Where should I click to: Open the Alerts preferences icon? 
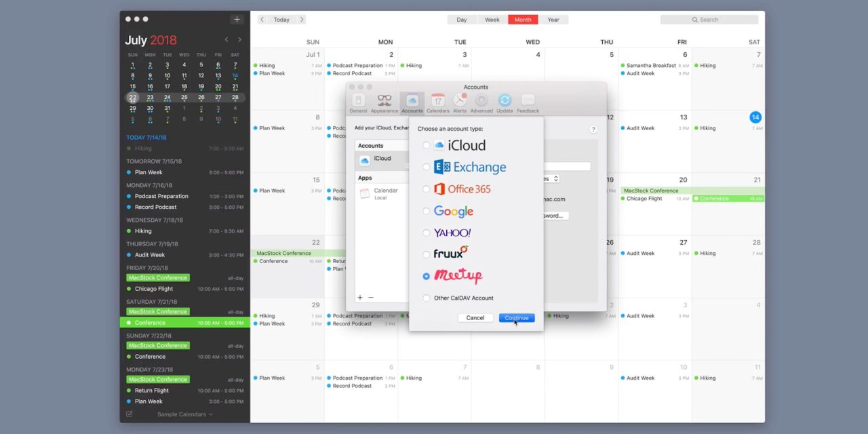pyautogui.click(x=460, y=102)
